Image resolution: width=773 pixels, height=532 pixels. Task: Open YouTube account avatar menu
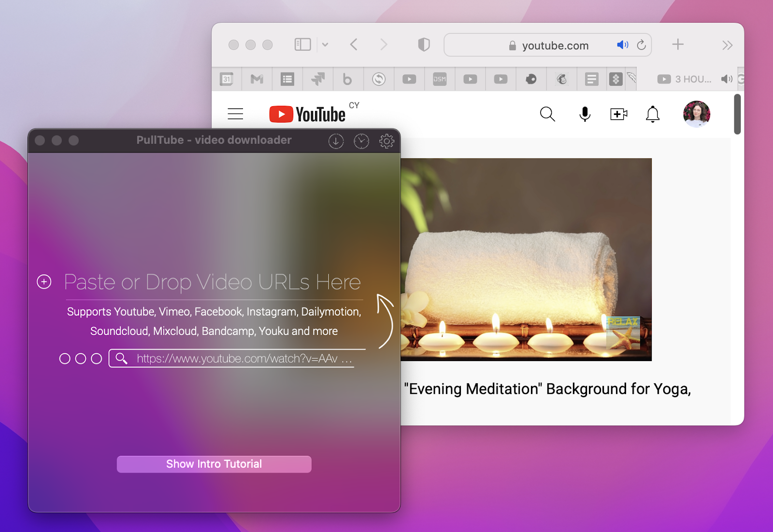click(x=697, y=114)
